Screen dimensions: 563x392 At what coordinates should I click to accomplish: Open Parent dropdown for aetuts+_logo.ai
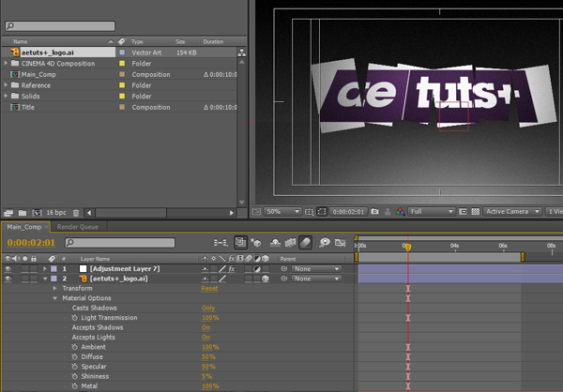pos(315,279)
